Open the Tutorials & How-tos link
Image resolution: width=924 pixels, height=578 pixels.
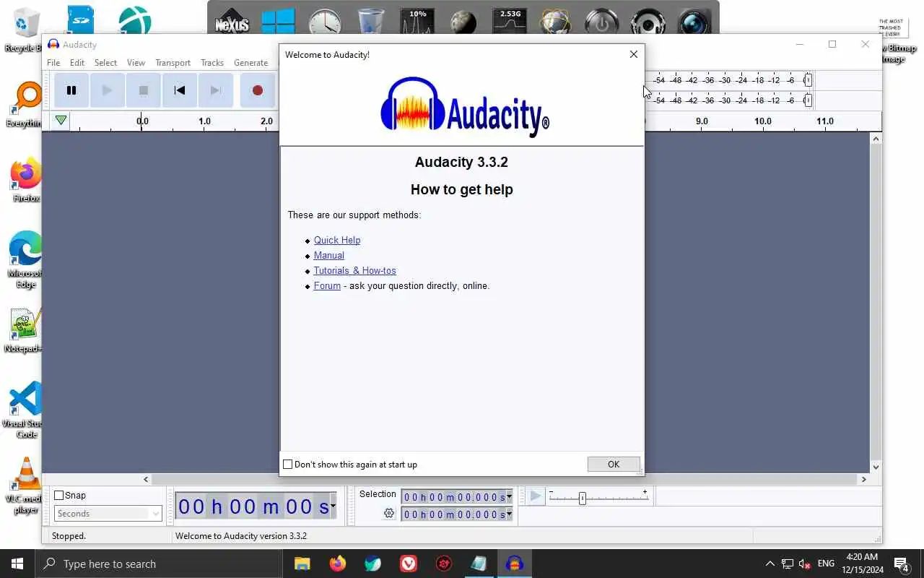355,270
